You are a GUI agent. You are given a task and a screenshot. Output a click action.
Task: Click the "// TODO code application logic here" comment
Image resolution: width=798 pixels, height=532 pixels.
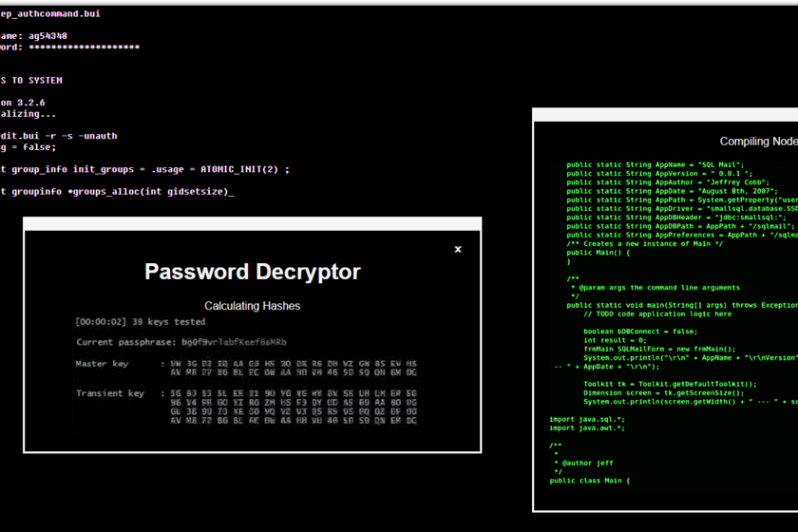[x=657, y=314]
